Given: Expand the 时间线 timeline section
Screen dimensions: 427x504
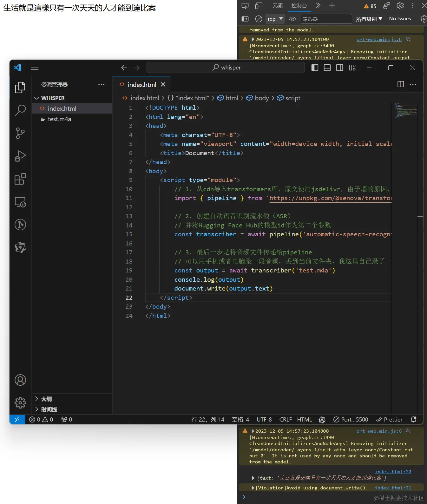Looking at the screenshot, I should coord(72,409).
